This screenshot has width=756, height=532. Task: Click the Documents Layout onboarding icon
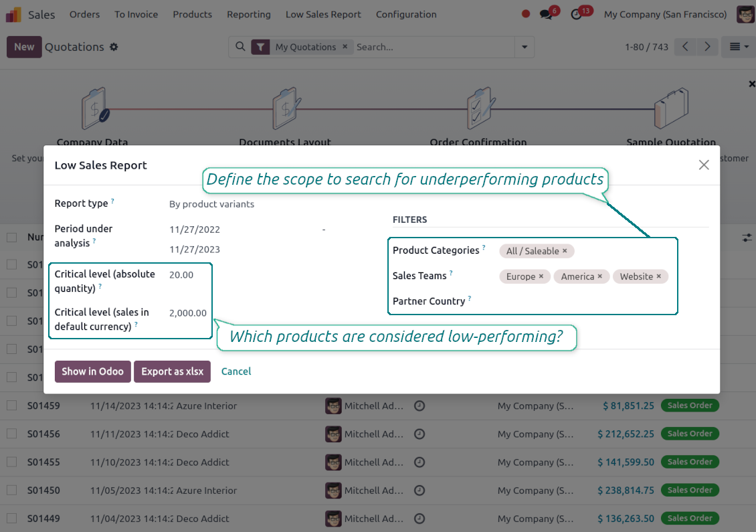coord(286,108)
